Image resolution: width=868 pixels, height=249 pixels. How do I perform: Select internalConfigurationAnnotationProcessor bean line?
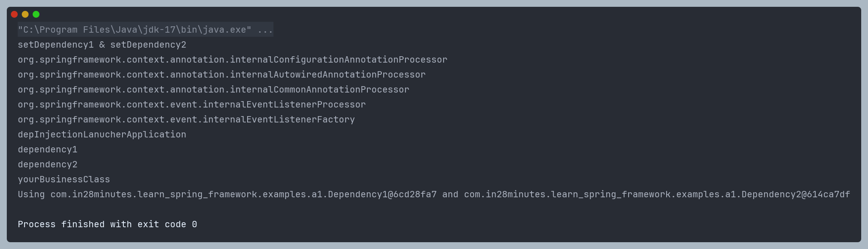click(233, 60)
